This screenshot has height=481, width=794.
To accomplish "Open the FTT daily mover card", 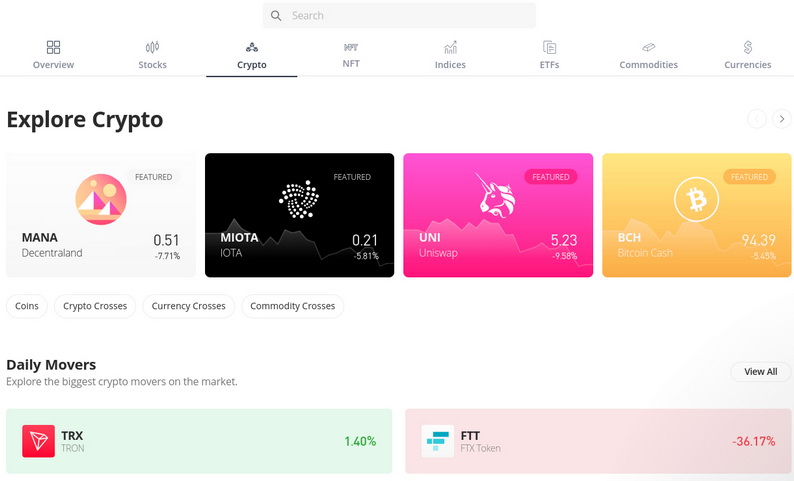I will click(597, 441).
